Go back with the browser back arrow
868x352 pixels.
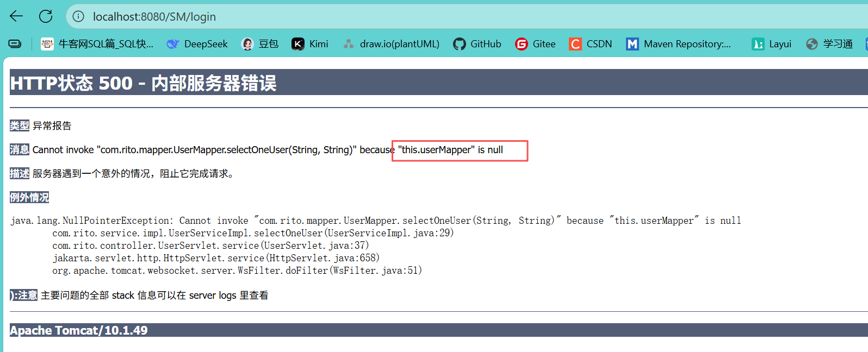[16, 16]
